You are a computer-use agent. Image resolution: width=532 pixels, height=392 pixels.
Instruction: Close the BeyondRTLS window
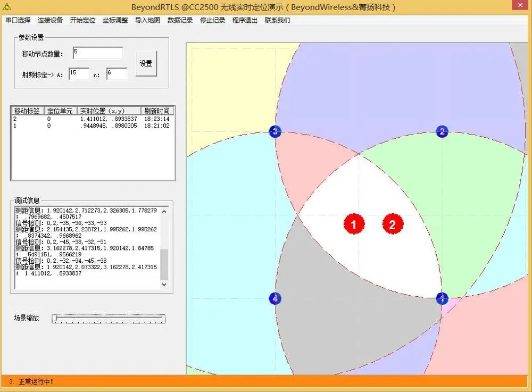(520, 5)
